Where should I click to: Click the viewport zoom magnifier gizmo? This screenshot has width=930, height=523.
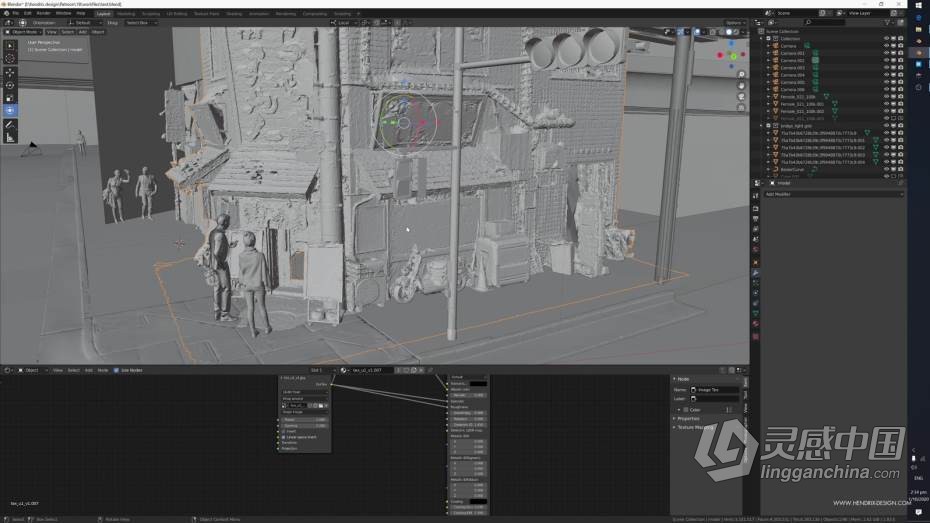(x=741, y=75)
